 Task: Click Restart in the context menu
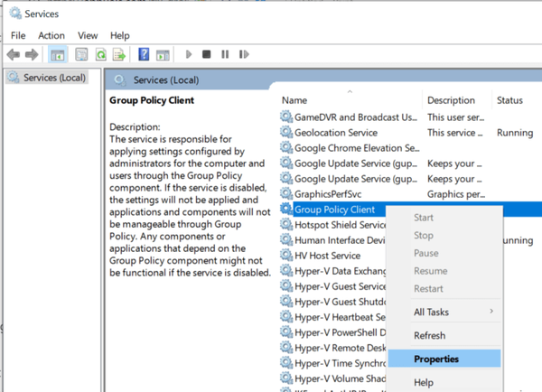(444, 289)
